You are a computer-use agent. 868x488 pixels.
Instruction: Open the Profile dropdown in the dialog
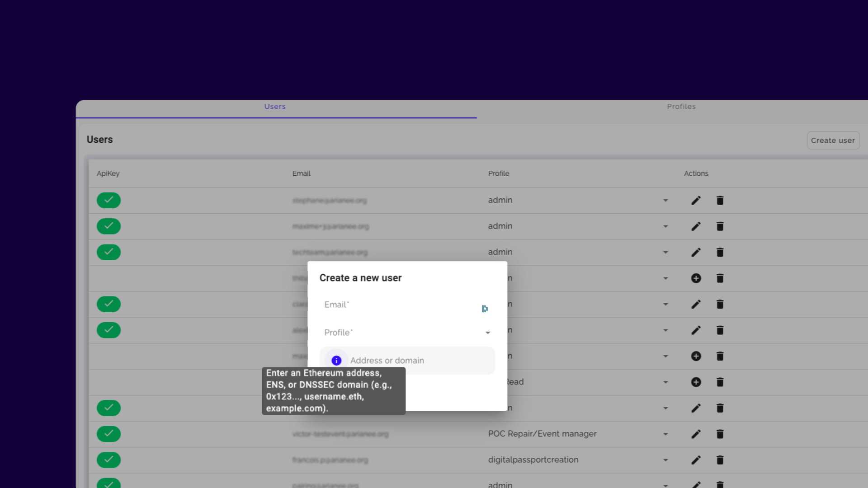click(x=487, y=333)
